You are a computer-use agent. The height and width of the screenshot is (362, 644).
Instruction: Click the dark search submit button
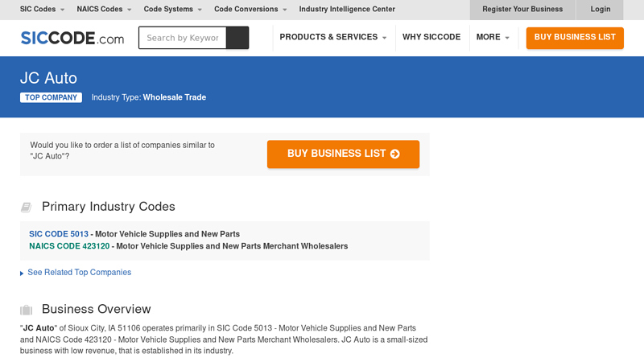coord(237,38)
